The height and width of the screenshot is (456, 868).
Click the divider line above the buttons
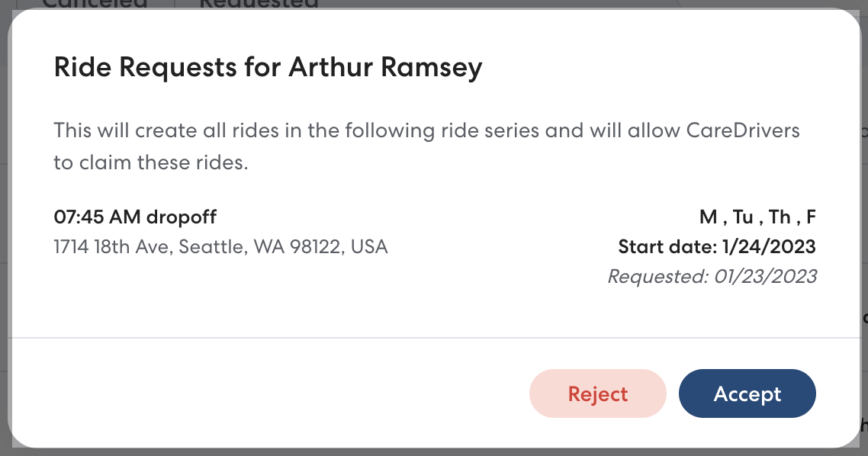click(434, 337)
